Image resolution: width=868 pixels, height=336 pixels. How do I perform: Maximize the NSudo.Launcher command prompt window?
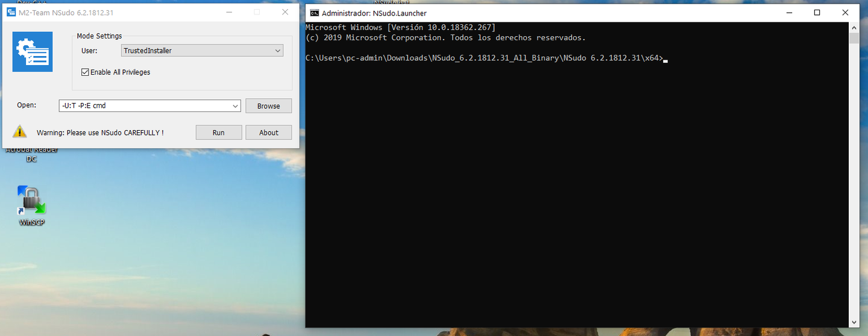pyautogui.click(x=817, y=13)
